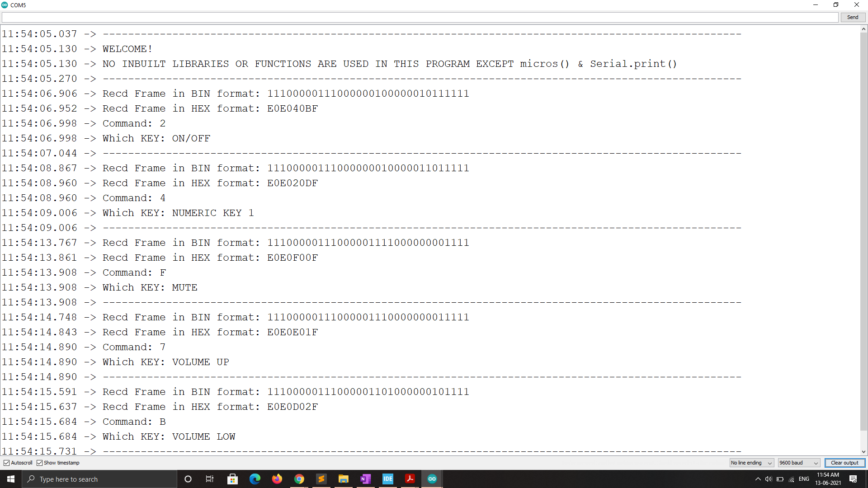Expand hidden icons in the system tray
Viewport: 868px width, 488px height.
click(758, 479)
